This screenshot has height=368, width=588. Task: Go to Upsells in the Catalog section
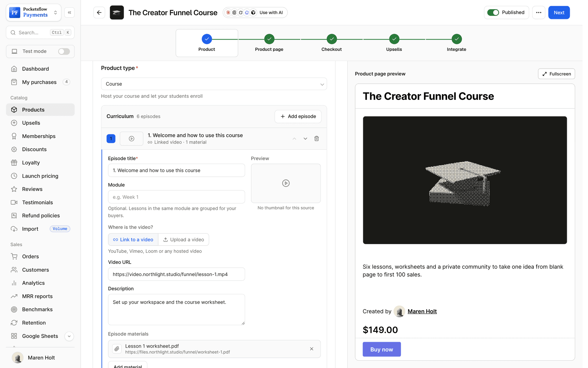[40, 123]
